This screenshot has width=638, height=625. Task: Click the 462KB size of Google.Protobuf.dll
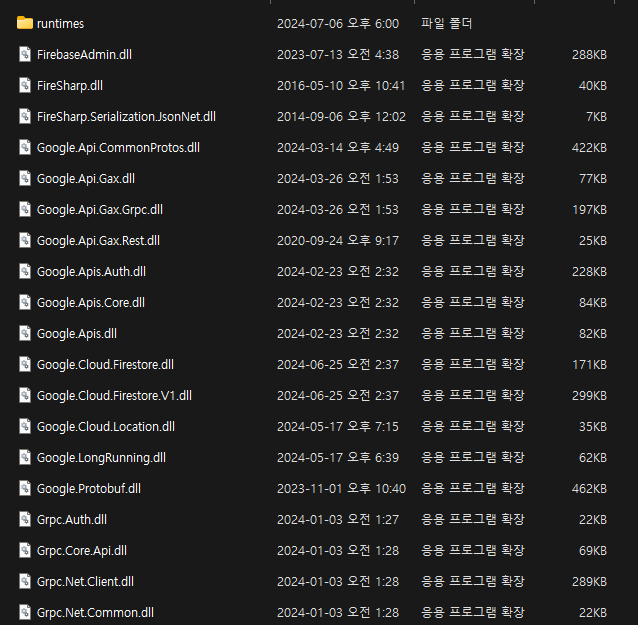click(589, 489)
